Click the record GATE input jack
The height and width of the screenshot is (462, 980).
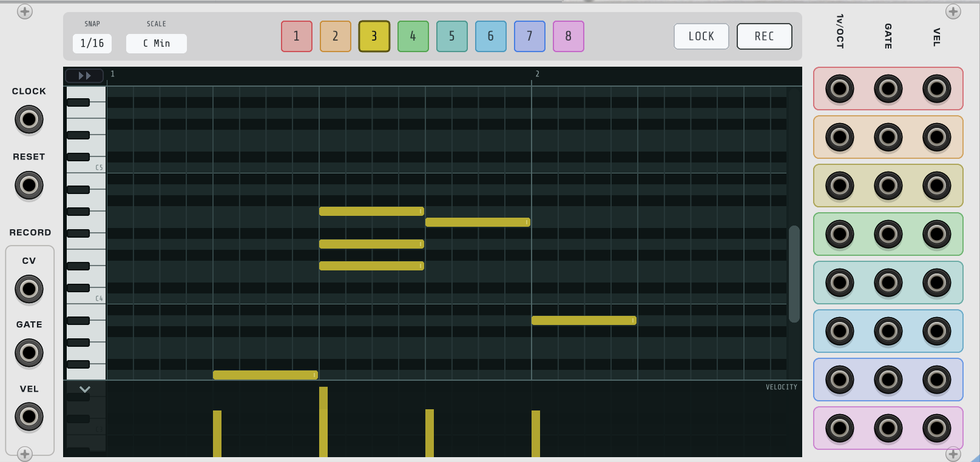[x=29, y=353]
